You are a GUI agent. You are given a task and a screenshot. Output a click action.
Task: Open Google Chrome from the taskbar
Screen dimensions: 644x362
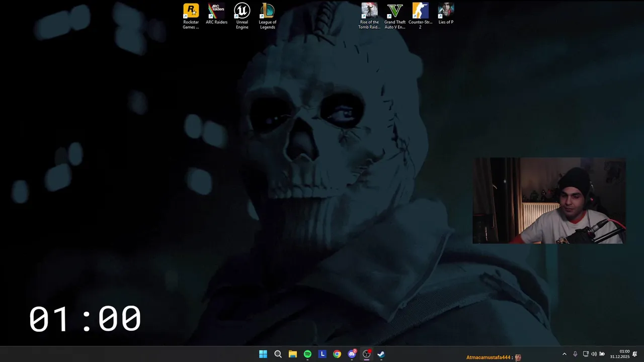[337, 354]
